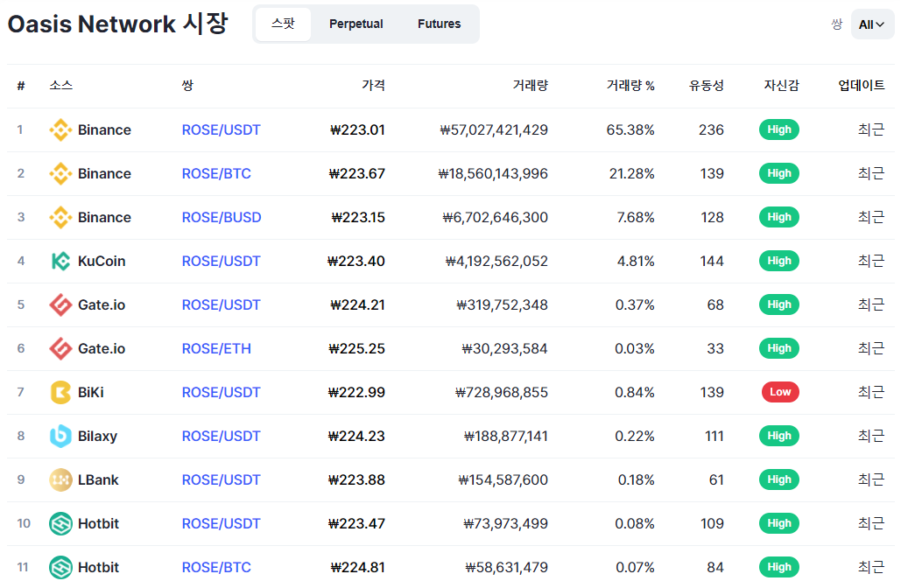Sort by the 자신감 column header

[782, 86]
